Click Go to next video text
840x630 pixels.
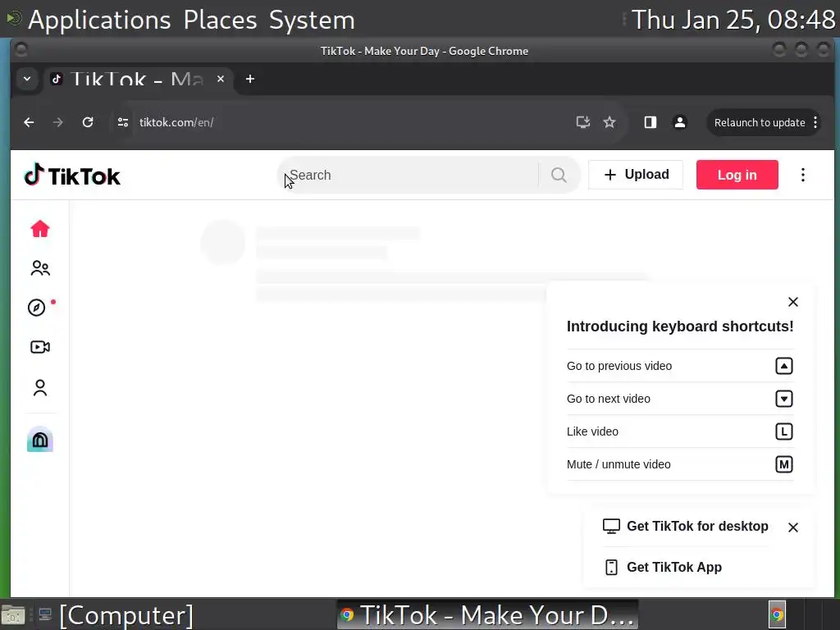coord(608,399)
